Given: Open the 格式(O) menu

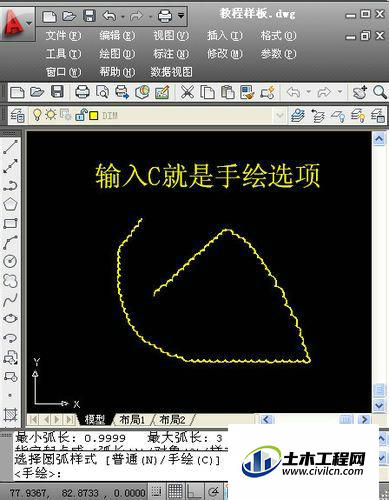Looking at the screenshot, I should [x=278, y=35].
